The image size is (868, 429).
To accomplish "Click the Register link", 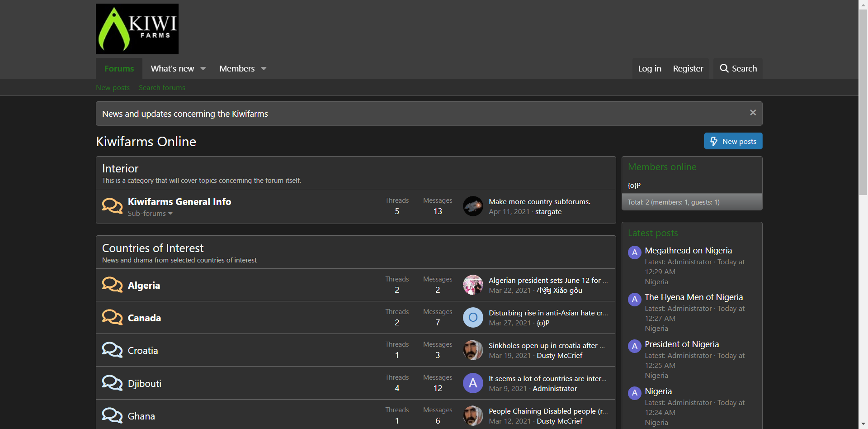I will click(x=688, y=68).
